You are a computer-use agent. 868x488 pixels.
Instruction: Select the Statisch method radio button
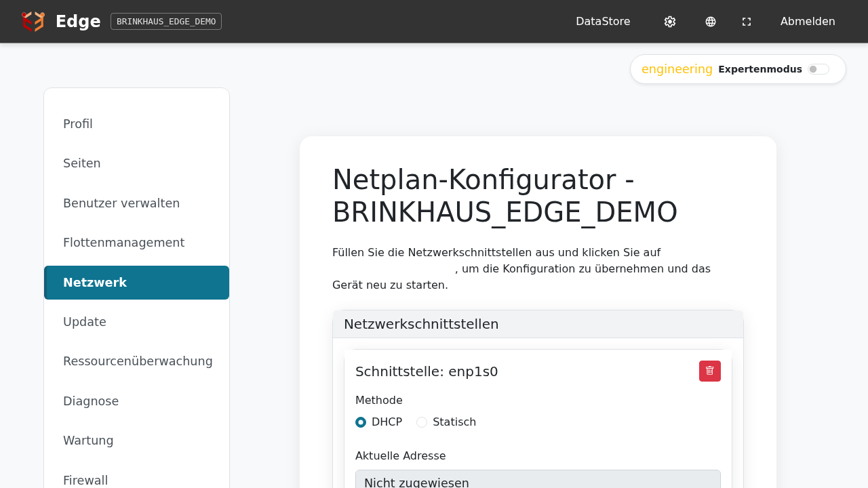(422, 422)
